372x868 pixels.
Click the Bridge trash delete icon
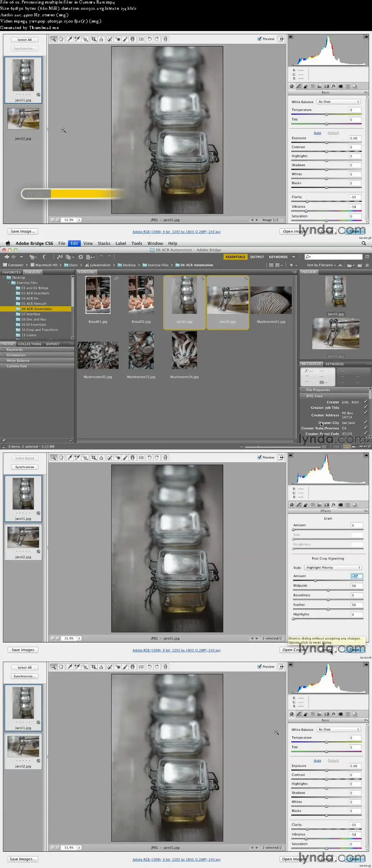[x=367, y=265]
